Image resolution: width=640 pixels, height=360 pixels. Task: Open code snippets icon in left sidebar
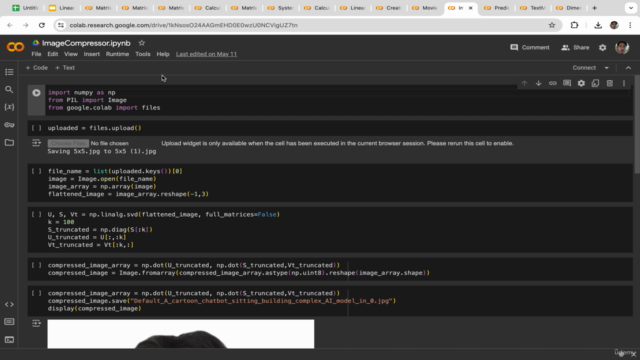pos(9,304)
